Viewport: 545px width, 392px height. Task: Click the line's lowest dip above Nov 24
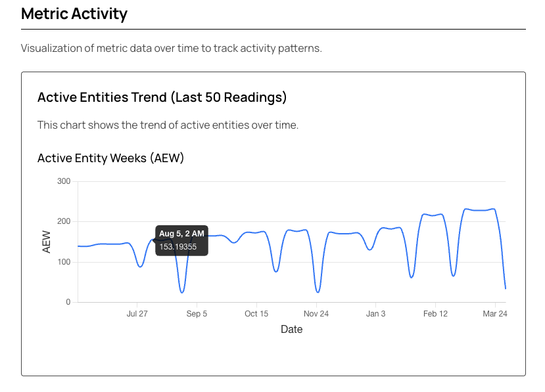318,292
